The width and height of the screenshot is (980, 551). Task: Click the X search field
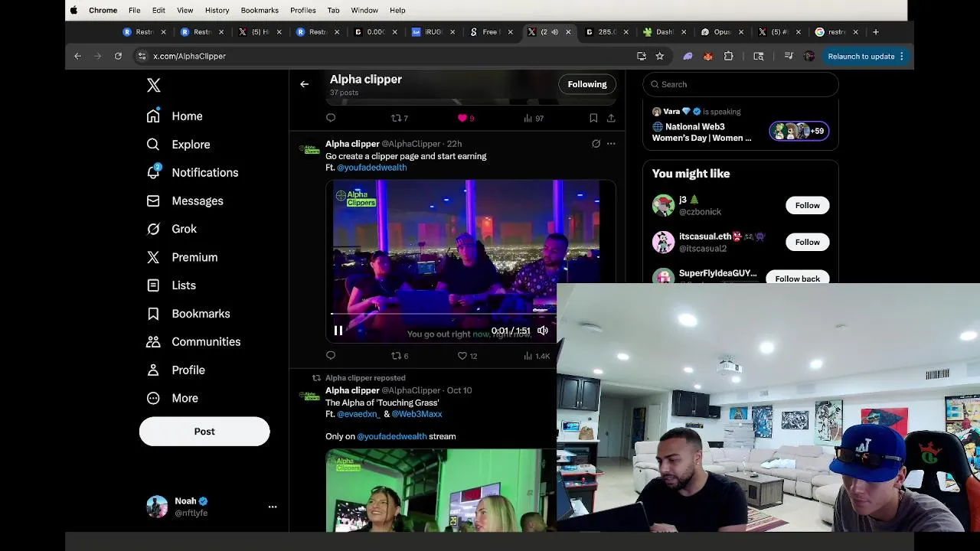[x=740, y=84]
